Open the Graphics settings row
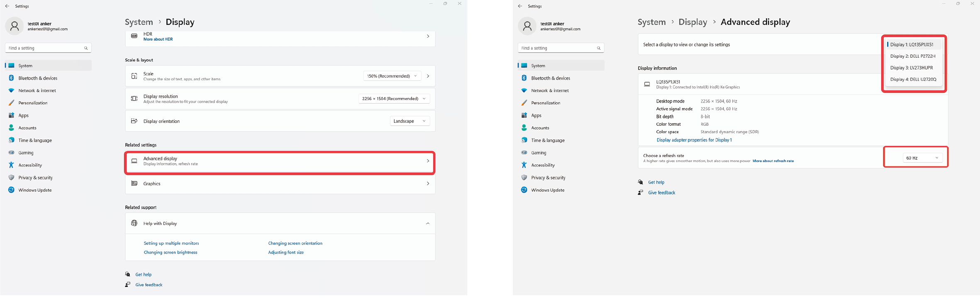This screenshot has height=298, width=980. (280, 184)
